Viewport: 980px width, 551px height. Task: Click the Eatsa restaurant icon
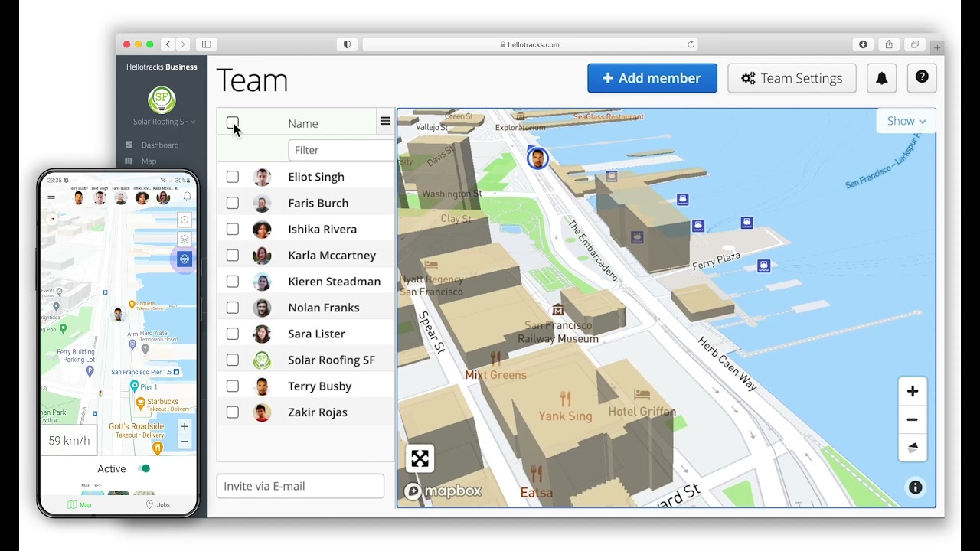point(536,474)
